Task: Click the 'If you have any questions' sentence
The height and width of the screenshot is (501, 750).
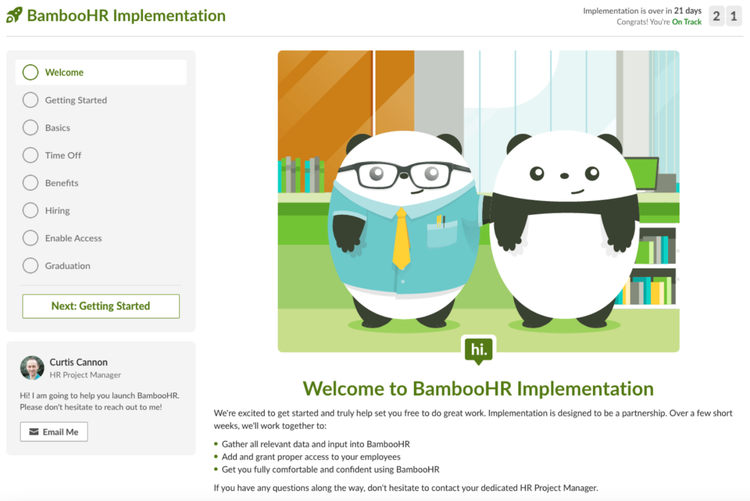Action: [x=406, y=488]
